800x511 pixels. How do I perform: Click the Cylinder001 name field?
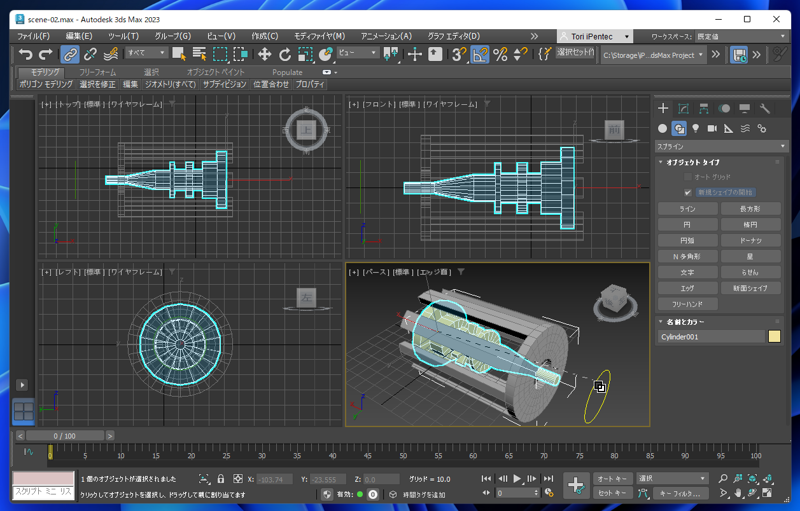click(711, 337)
